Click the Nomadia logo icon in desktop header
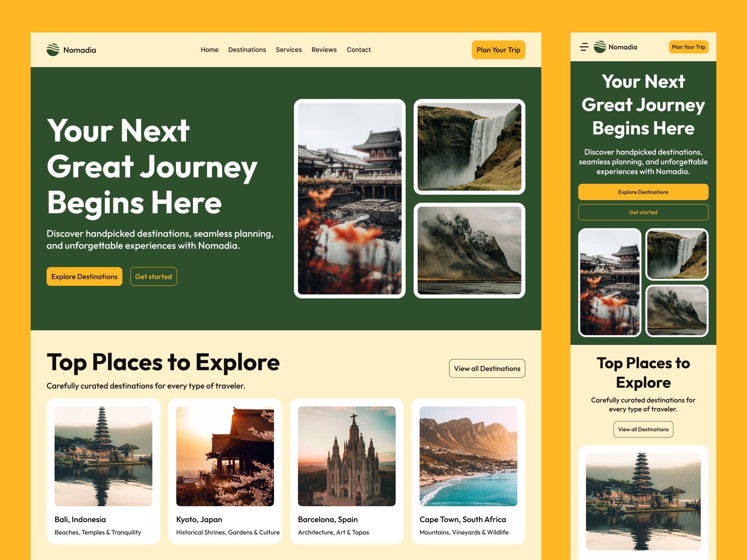This screenshot has height=560, width=747. click(x=53, y=50)
